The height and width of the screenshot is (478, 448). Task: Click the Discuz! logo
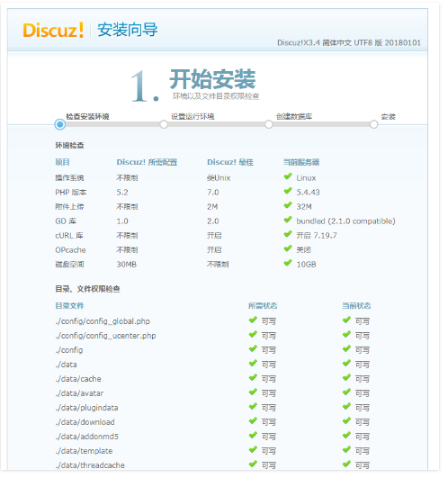53,31
